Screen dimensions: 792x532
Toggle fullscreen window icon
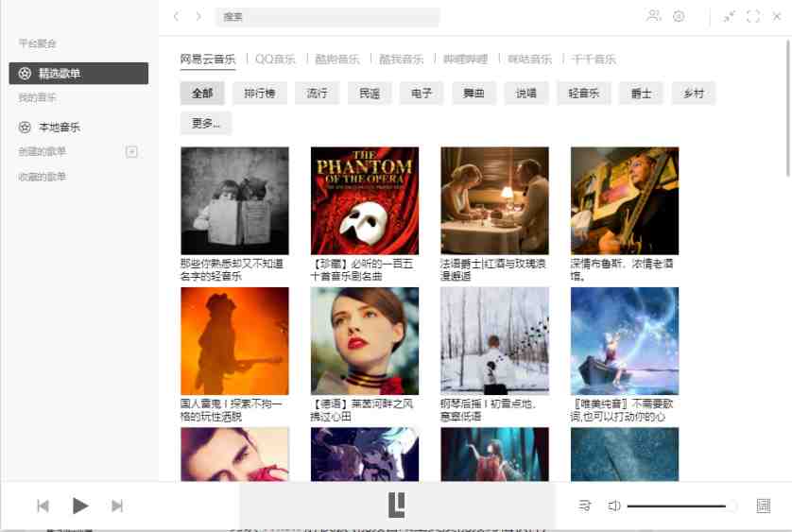(x=753, y=16)
